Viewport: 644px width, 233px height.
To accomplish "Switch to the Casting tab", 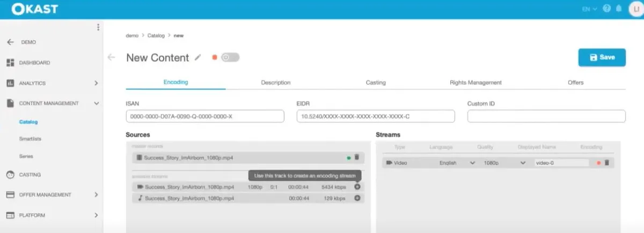I will pos(376,83).
